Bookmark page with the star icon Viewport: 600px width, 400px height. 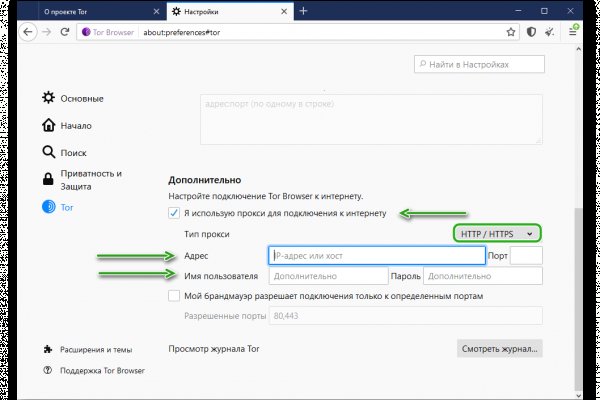[x=510, y=31]
